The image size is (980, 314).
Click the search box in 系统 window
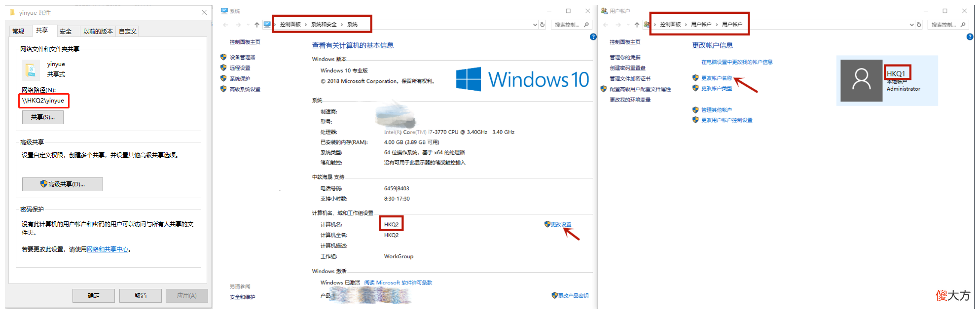click(571, 25)
